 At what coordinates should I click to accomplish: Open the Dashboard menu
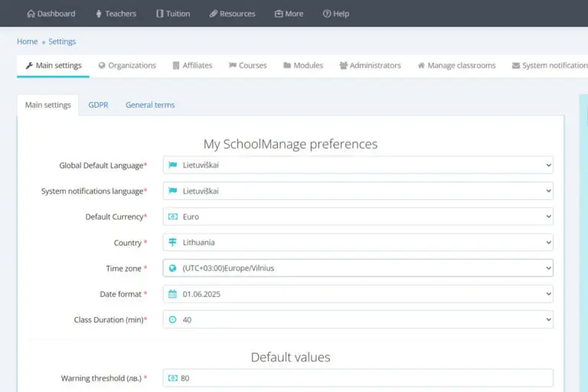[51, 14]
